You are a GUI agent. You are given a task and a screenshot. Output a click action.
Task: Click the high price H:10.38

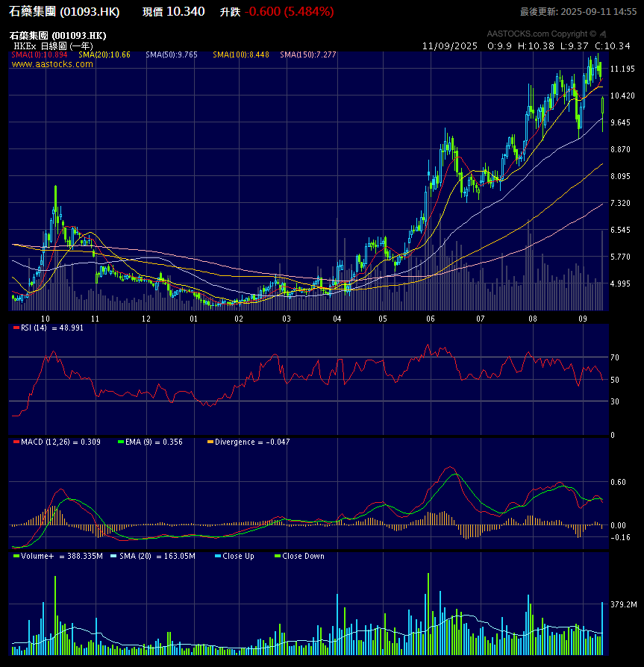[x=536, y=46]
